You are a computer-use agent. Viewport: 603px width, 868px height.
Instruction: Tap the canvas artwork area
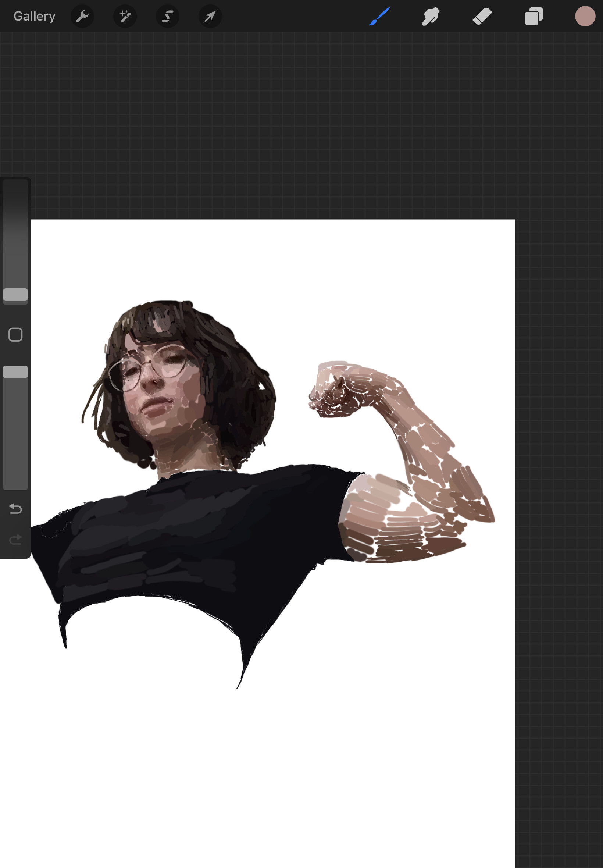tap(264, 491)
